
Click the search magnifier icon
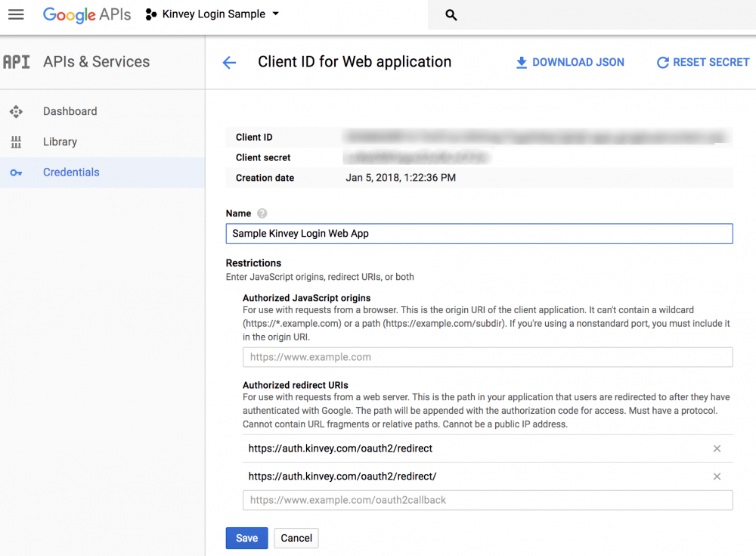(x=451, y=14)
